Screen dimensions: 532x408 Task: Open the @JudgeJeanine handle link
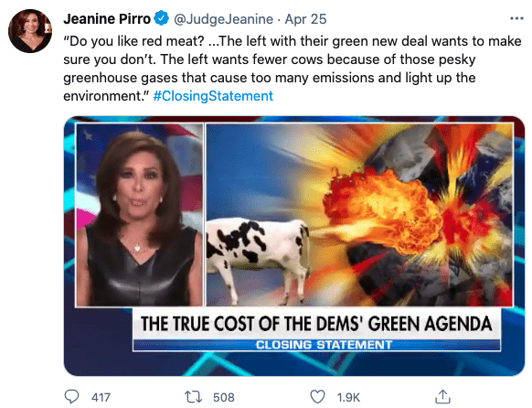click(x=223, y=19)
